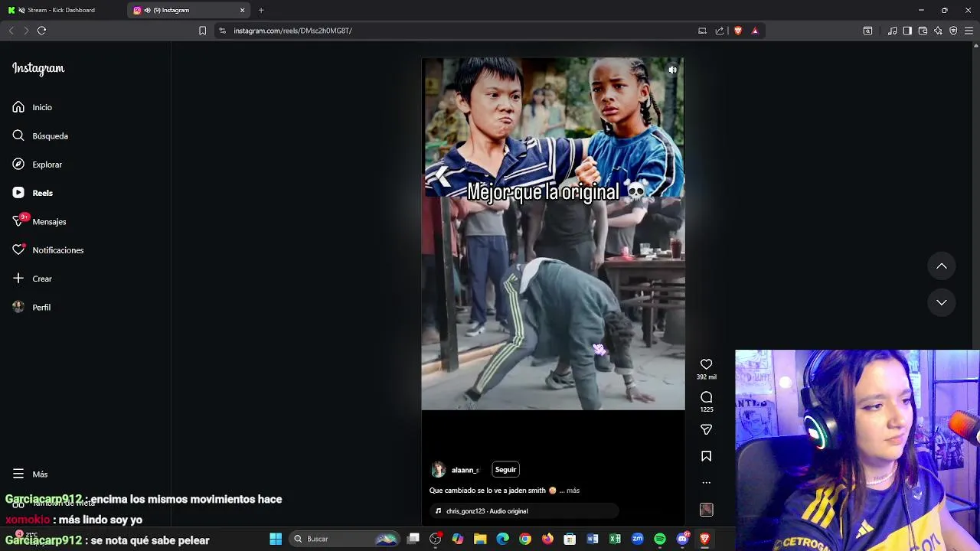
Task: Open Google Chrome from the taskbar
Action: tap(525, 539)
